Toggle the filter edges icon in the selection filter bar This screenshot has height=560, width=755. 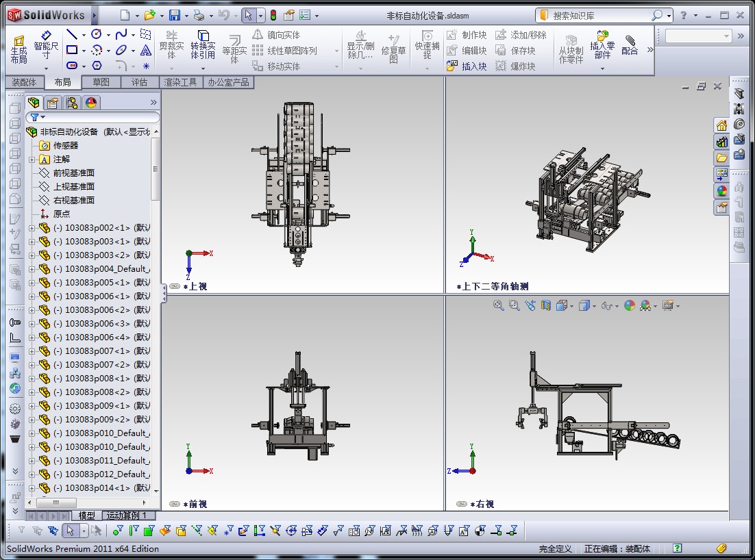tap(134, 531)
